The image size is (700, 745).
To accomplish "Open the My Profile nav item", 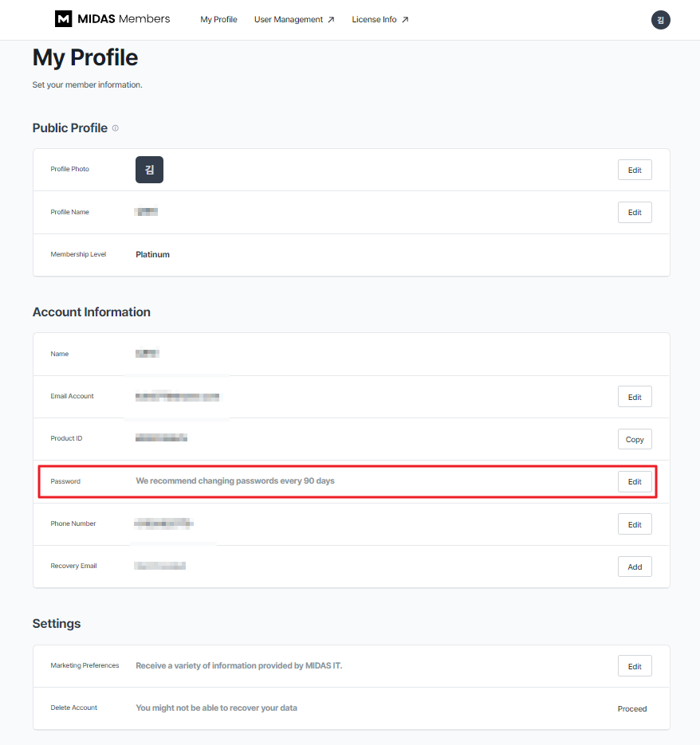I will 218,19.
